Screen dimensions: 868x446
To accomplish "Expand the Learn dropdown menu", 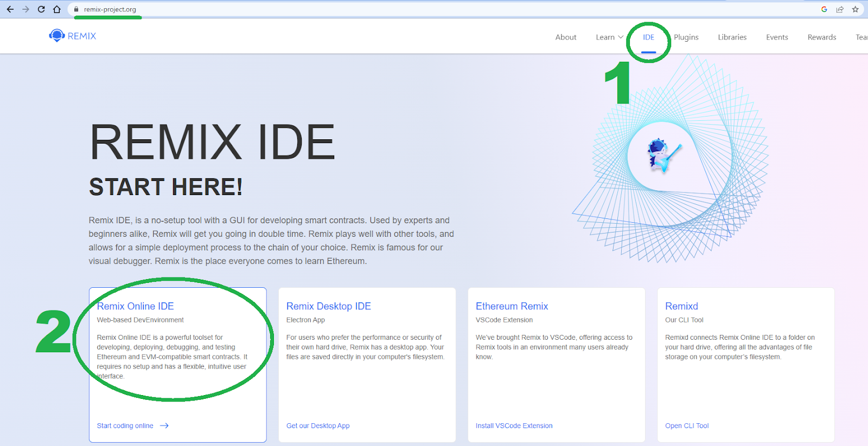I will [609, 37].
